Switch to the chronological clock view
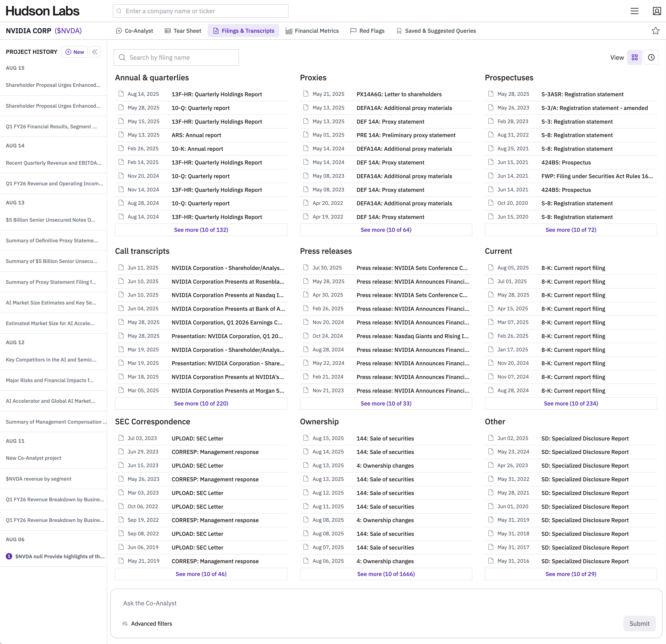This screenshot has width=666, height=644. pyautogui.click(x=651, y=57)
